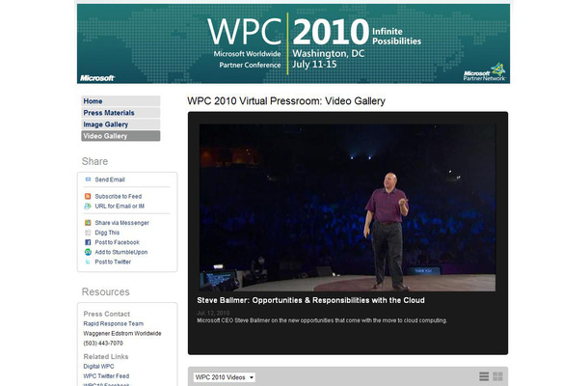Go to Image Gallery
588x386 pixels.
[x=120, y=124]
